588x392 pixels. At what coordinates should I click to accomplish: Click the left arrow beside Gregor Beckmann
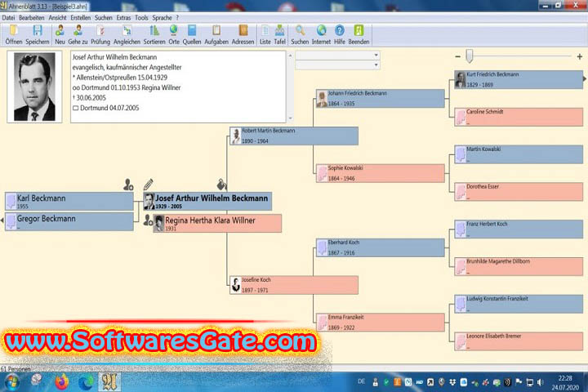[x=2, y=220]
